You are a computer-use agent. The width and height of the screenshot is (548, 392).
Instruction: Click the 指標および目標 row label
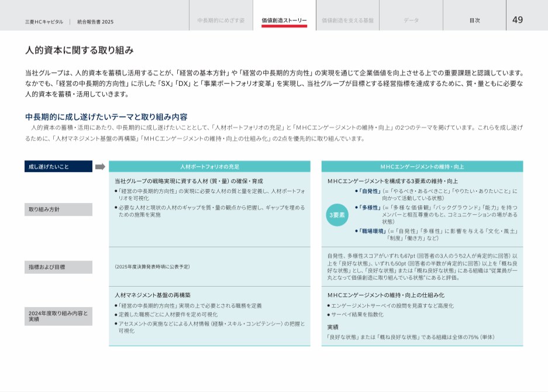point(58,267)
